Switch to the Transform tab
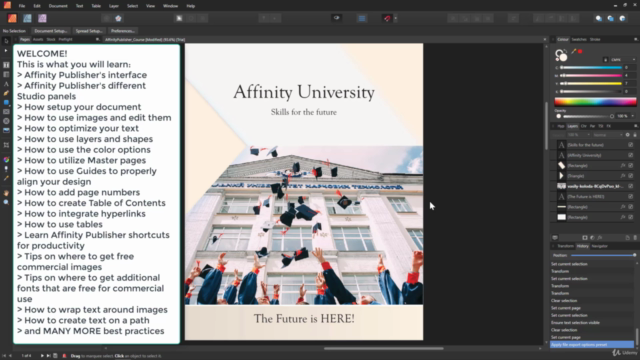Screen dimensions: 640x360 coord(565,246)
